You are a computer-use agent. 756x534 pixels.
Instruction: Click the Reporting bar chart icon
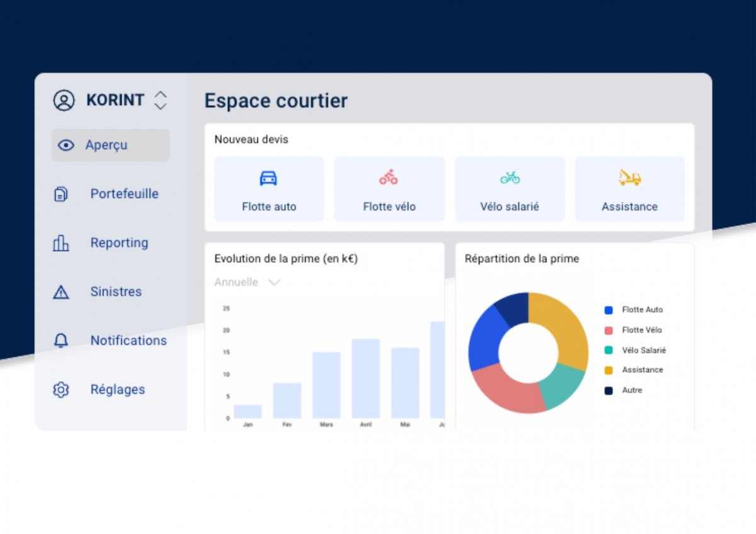(x=60, y=243)
